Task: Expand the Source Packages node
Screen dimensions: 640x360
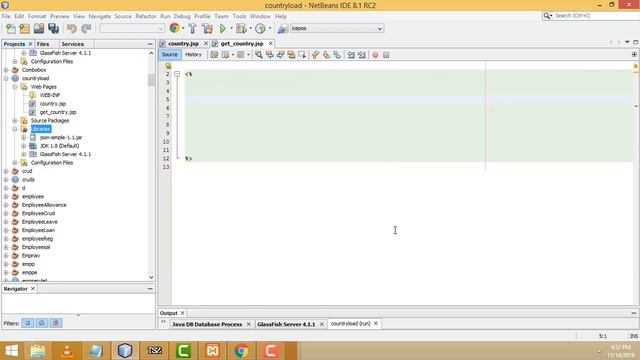Action: [x=15, y=120]
